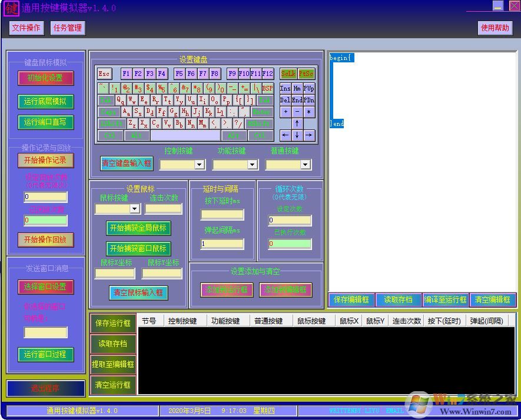Expand the 鼠标按键 dropdown
This screenshot has height=420, width=521.
(x=134, y=209)
